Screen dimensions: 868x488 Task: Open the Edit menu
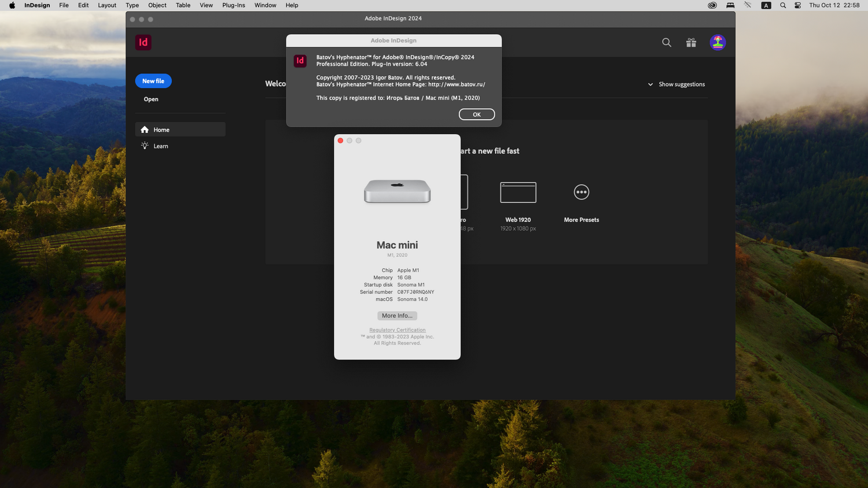(83, 5)
